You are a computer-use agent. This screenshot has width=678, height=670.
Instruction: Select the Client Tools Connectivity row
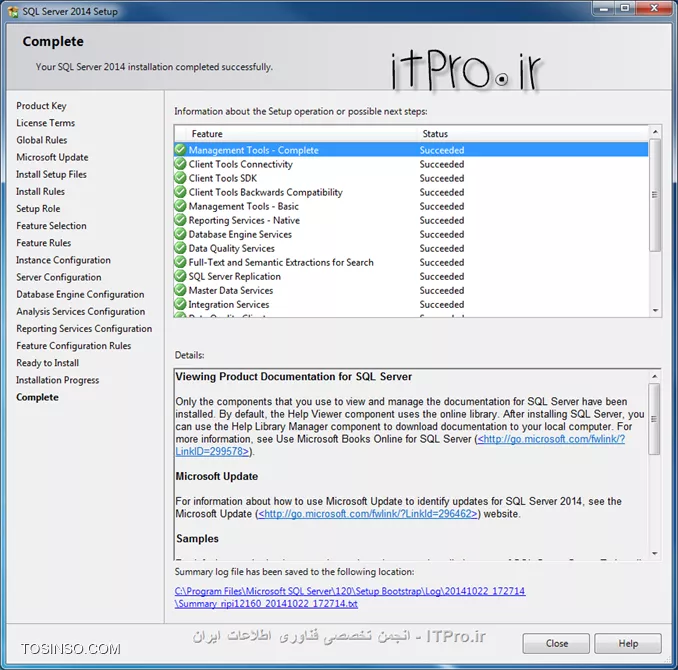(411, 164)
